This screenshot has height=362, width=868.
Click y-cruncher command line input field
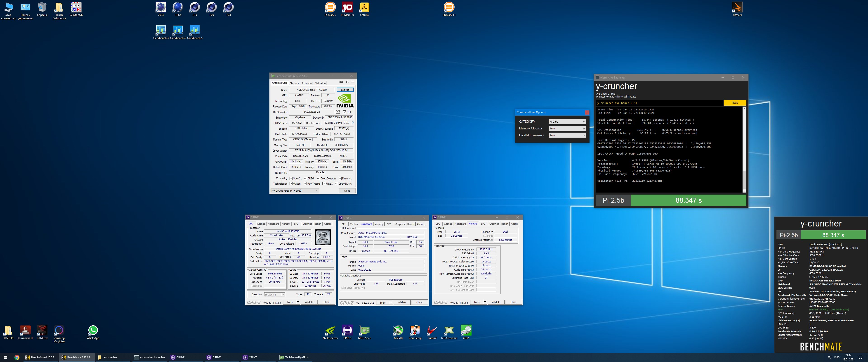coord(659,103)
